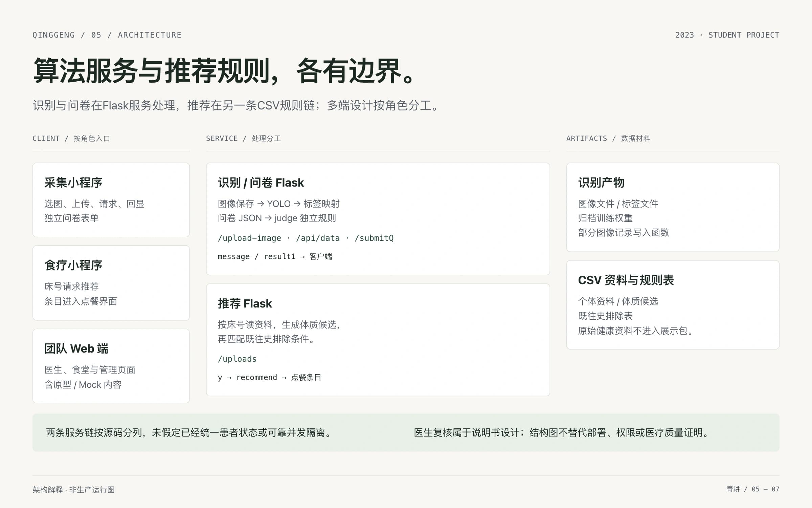Click the line 问卷 JSON → judge 独立规则
The width and height of the screenshot is (812, 508).
coord(277,218)
